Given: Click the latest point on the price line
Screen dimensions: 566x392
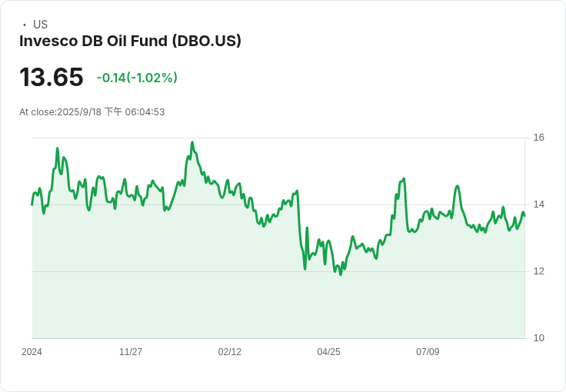Looking at the screenshot, I should (524, 214).
